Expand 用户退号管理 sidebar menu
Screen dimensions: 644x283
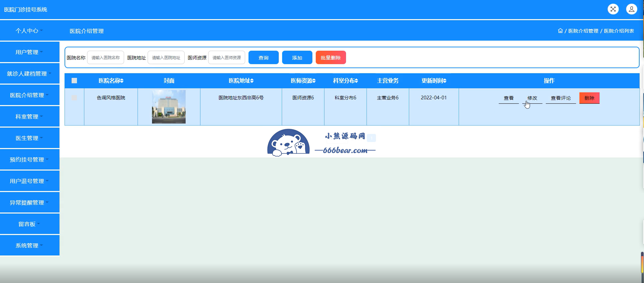click(x=30, y=181)
